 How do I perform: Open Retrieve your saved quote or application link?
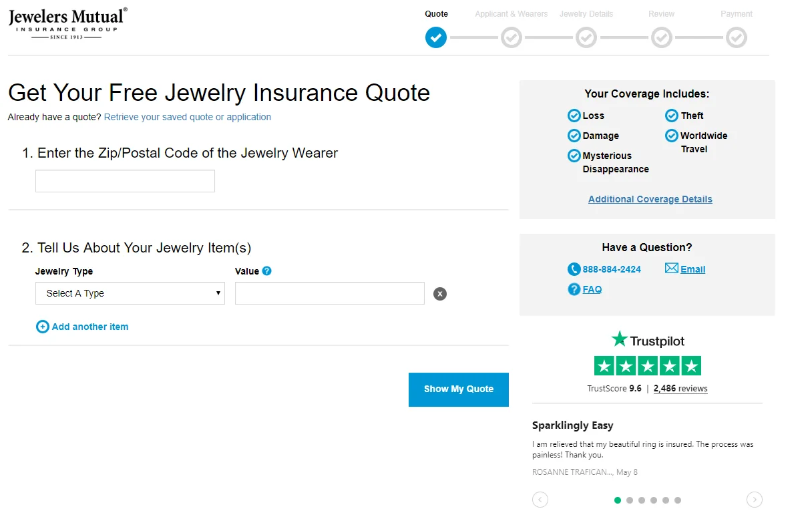coord(188,117)
